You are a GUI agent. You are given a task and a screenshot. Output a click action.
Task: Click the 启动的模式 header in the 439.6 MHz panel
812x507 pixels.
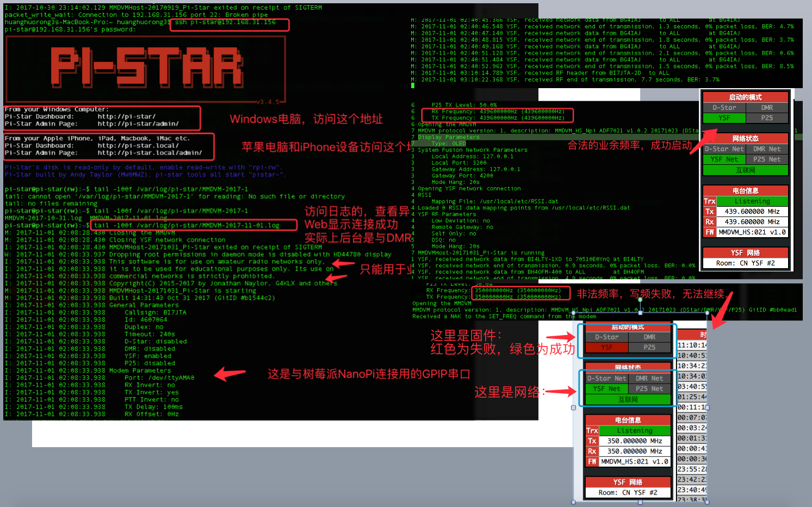click(746, 97)
